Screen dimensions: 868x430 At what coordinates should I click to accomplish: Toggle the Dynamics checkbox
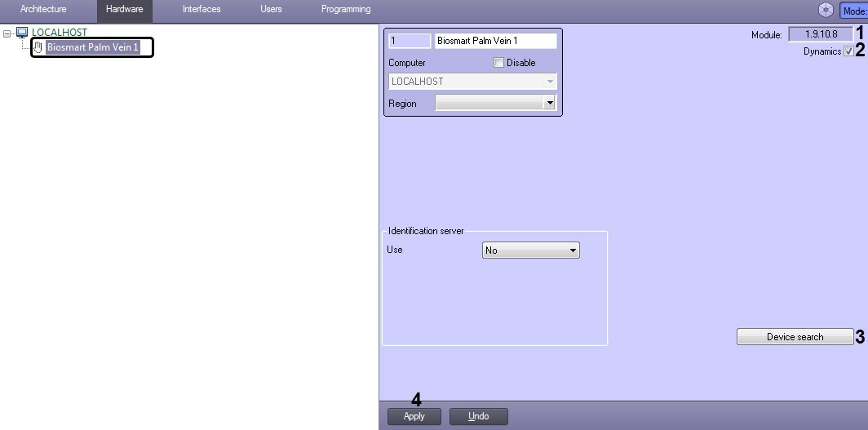[848, 51]
